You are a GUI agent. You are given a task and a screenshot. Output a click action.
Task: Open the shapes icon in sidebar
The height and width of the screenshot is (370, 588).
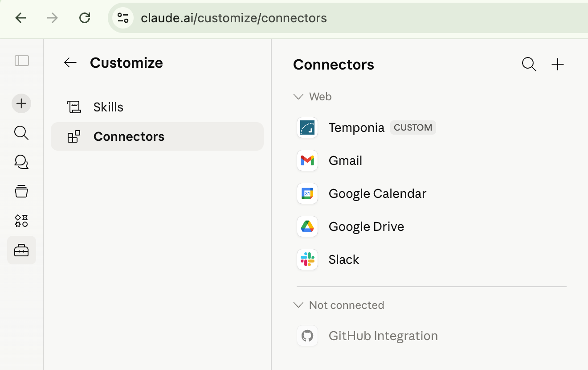coord(21,221)
